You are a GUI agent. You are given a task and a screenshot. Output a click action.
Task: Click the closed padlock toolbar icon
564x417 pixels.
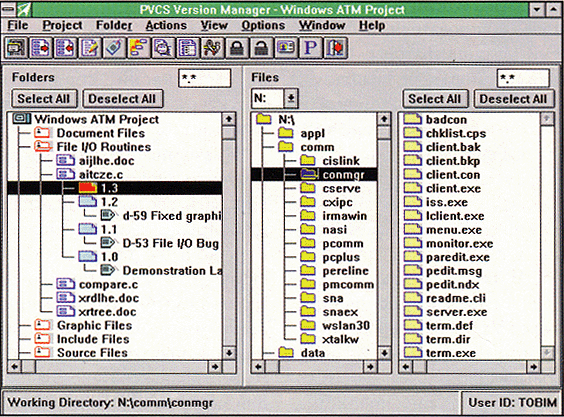(237, 48)
